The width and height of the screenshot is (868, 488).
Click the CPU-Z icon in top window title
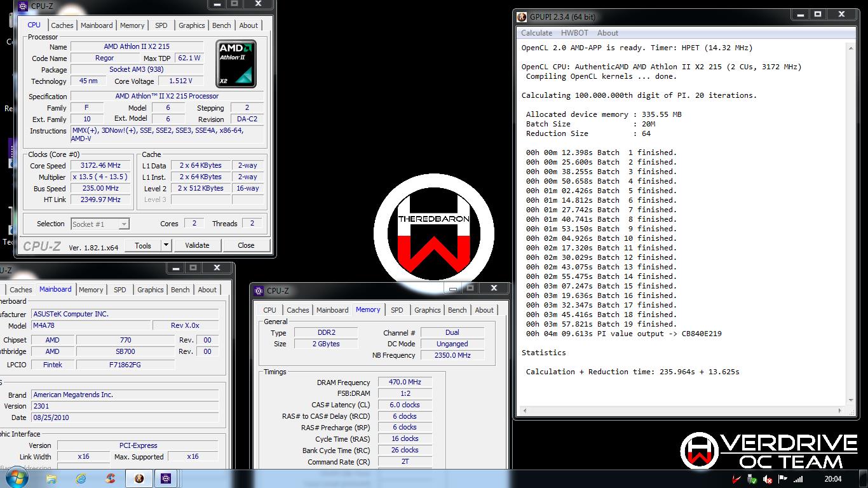(x=23, y=6)
